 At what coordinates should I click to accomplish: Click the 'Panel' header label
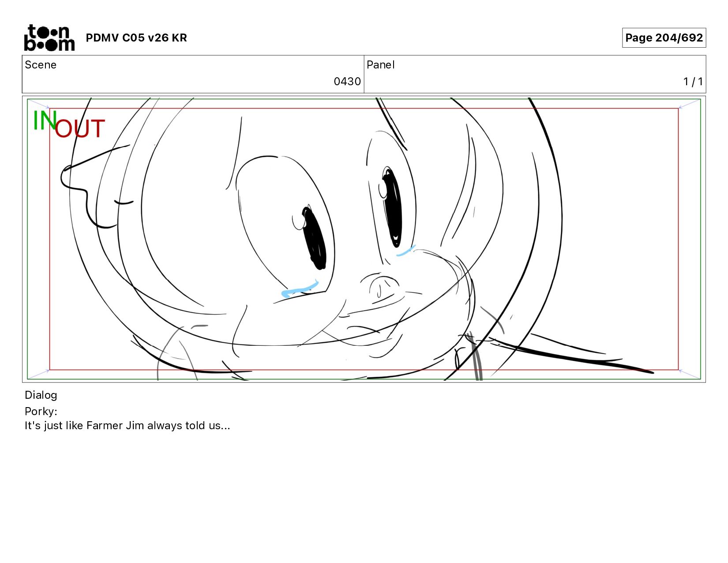coord(380,65)
